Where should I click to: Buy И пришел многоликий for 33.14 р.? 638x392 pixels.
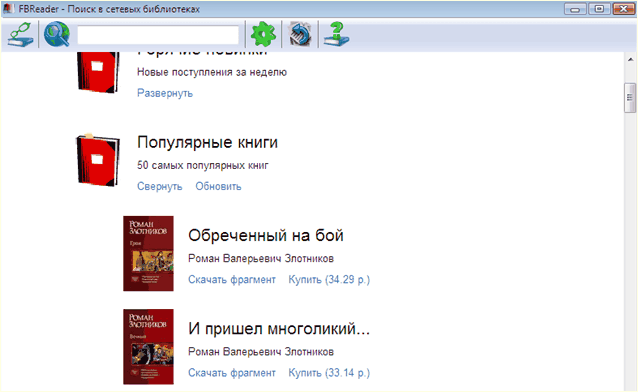point(329,373)
